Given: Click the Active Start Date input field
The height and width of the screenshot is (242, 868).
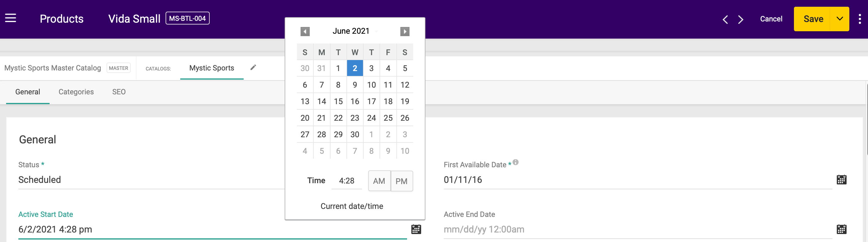Looking at the screenshot, I should click(213, 229).
